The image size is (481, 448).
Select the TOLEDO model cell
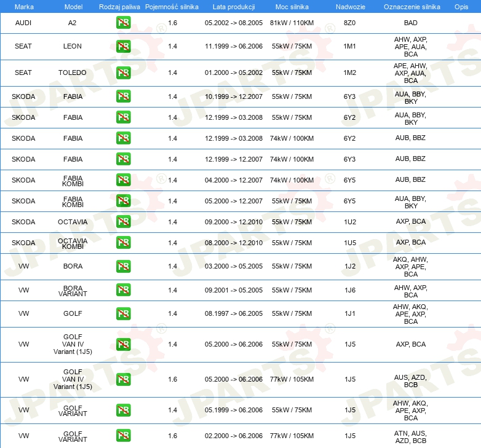pos(73,73)
